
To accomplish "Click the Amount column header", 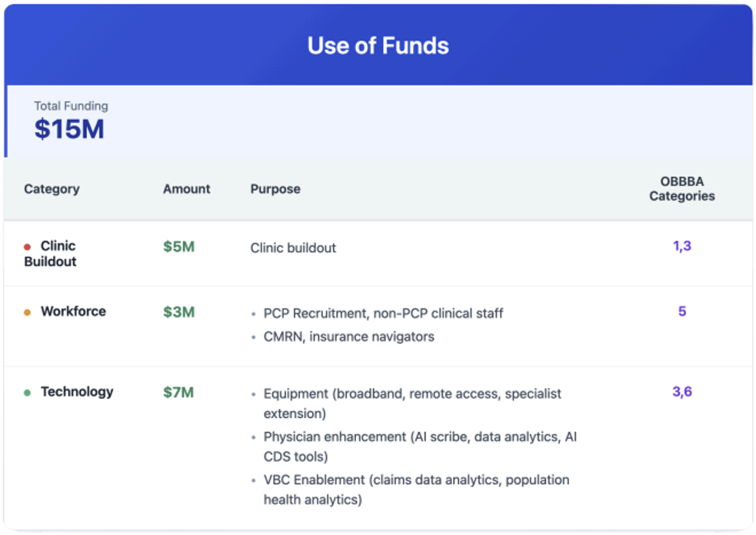I will tap(186, 189).
